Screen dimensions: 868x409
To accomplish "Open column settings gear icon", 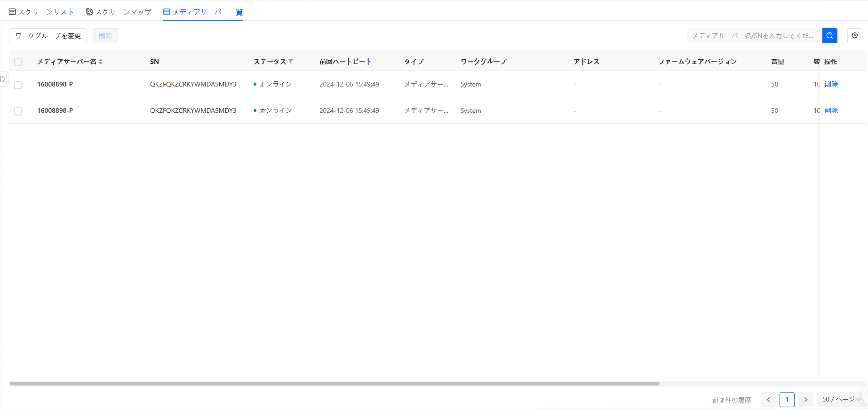I will pyautogui.click(x=854, y=36).
